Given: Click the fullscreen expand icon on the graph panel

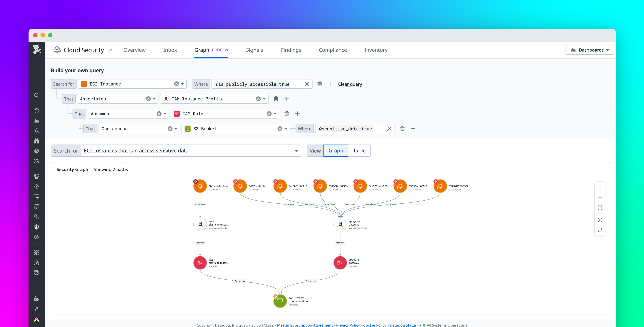Looking at the screenshot, I should (600, 220).
